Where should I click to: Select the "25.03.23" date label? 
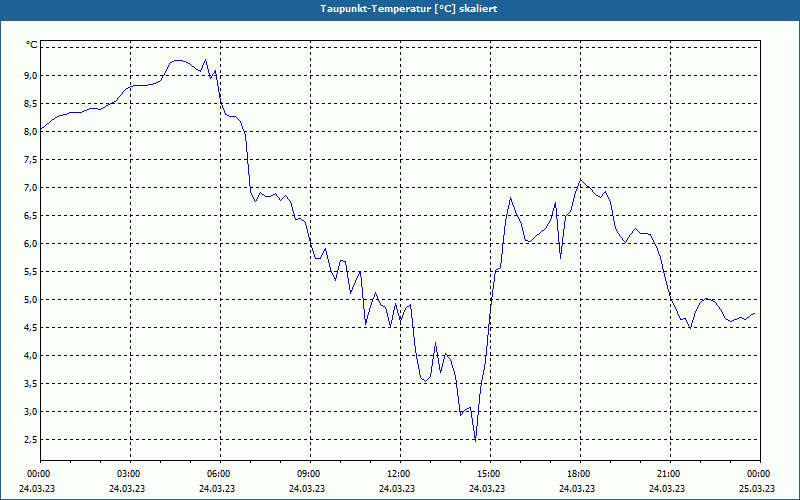[757, 488]
